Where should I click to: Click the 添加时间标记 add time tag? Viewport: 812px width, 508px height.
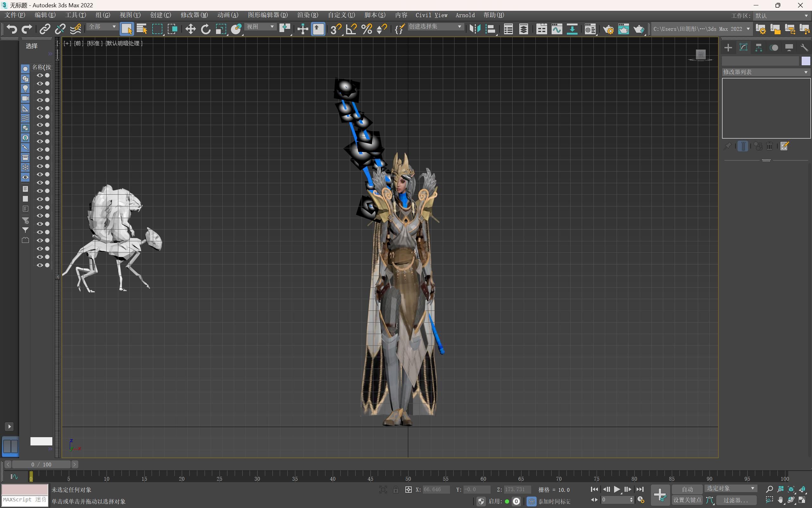[x=554, y=501]
